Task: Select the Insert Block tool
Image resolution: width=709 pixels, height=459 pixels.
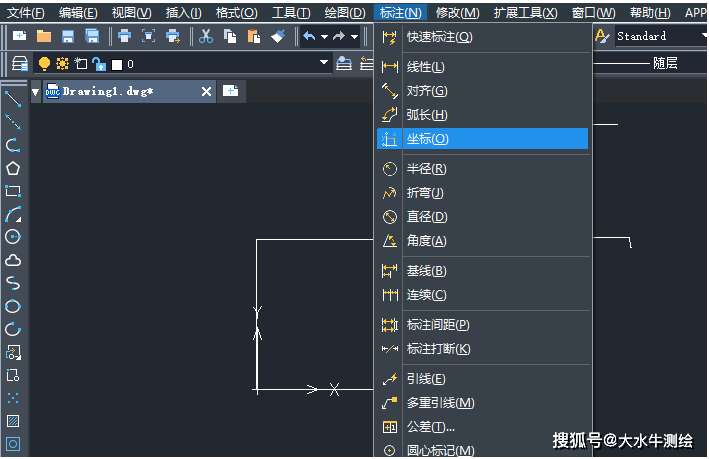Action: tap(13, 352)
